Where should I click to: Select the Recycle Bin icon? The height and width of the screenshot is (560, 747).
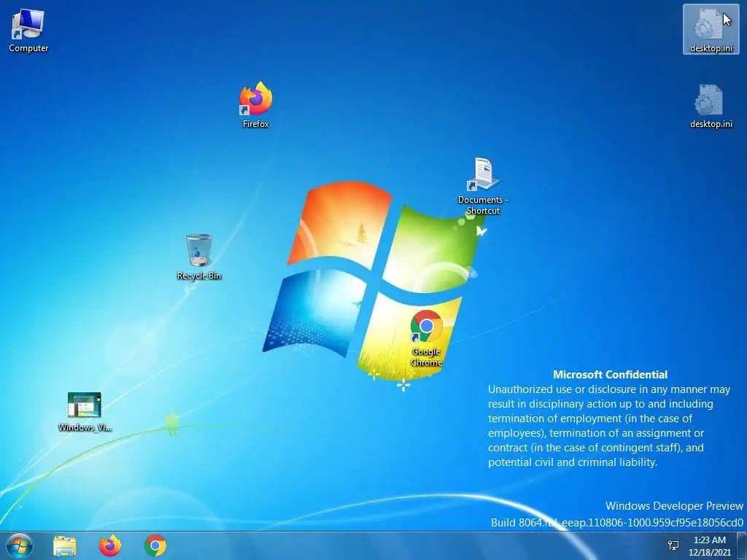(x=198, y=257)
